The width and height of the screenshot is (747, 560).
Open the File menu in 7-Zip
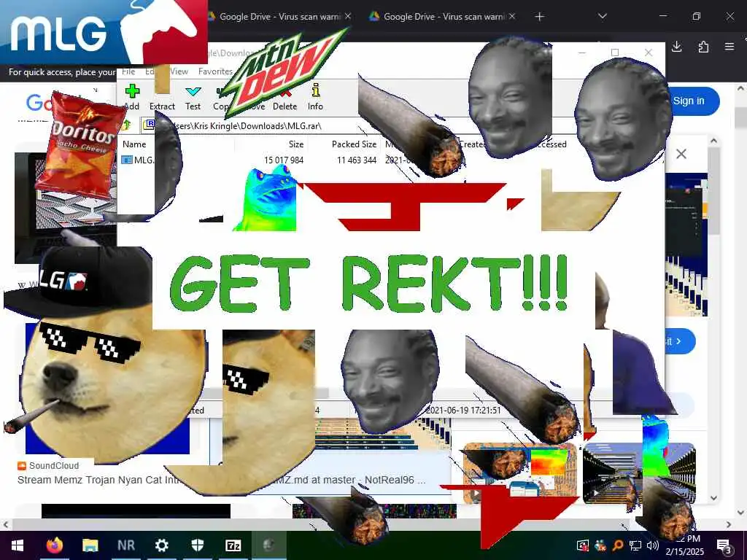128,71
